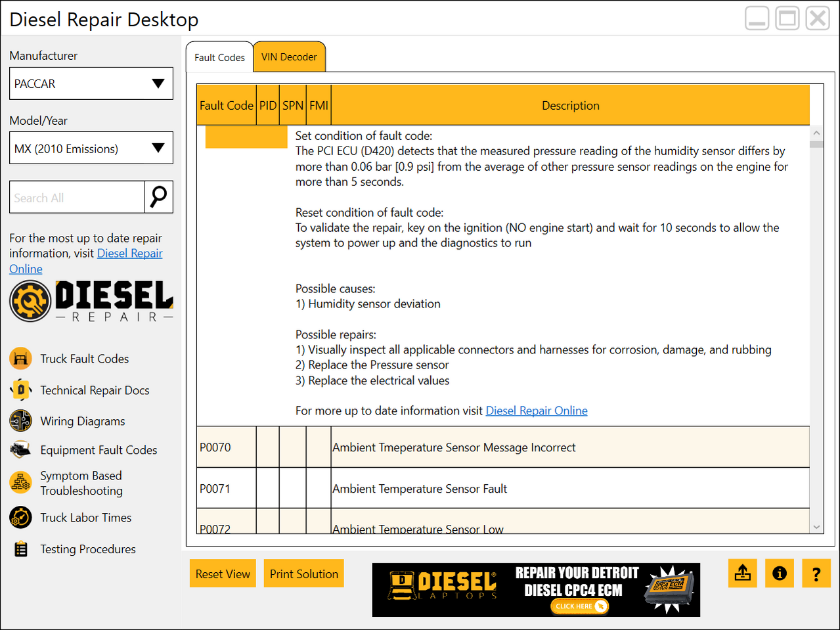Select the Truck Fault Codes sidebar icon
This screenshot has height=630, width=840.
tap(20, 358)
